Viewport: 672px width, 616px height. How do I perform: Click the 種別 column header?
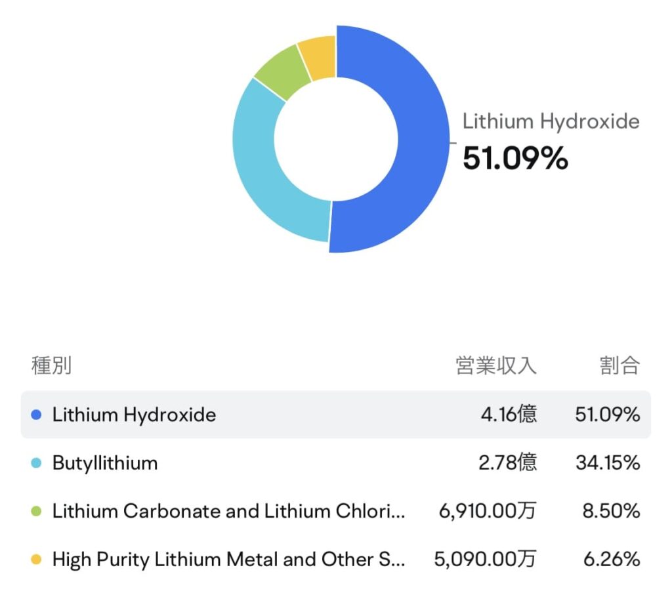coord(51,365)
